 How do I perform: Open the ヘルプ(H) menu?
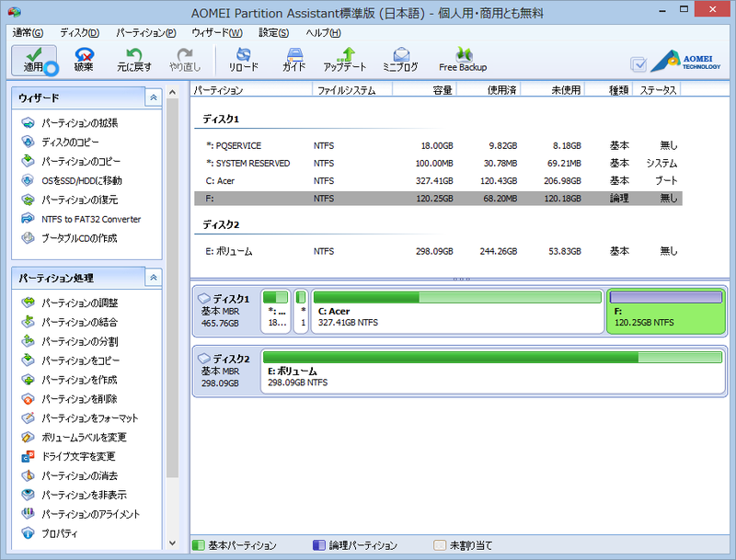[x=324, y=33]
